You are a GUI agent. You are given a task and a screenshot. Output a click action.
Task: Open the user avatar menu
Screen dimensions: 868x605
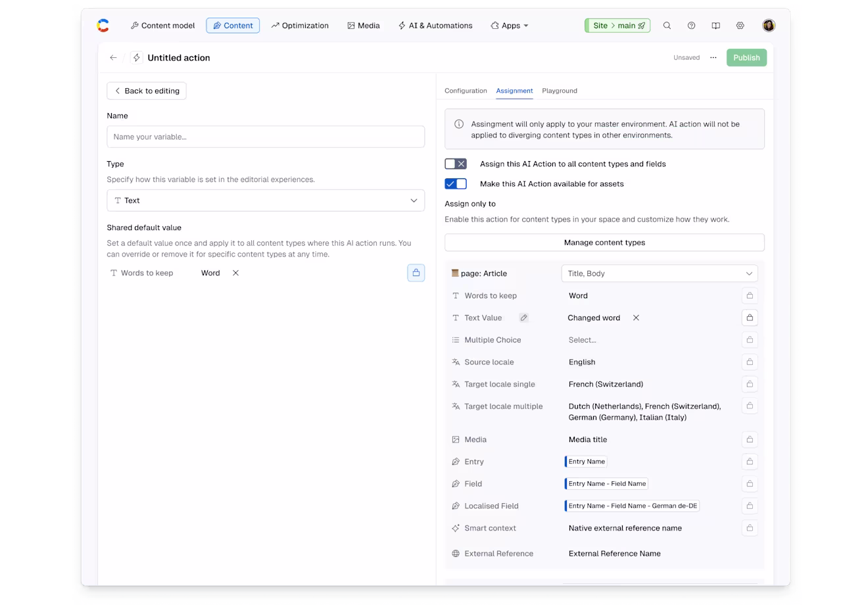coord(769,26)
